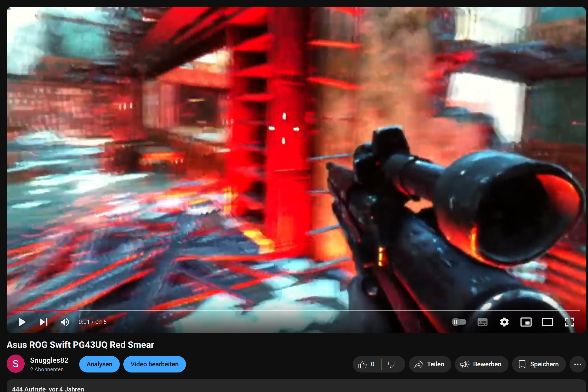
Task: Open the Snuggles82 channel name link
Action: (x=49, y=360)
